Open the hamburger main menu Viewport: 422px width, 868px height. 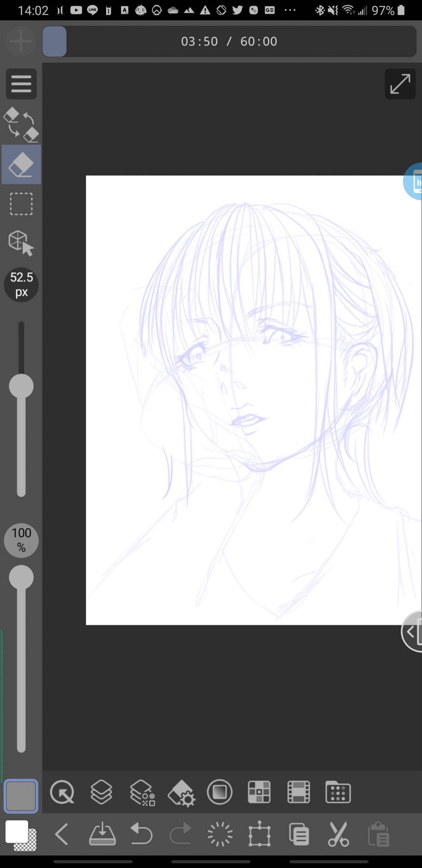21,84
